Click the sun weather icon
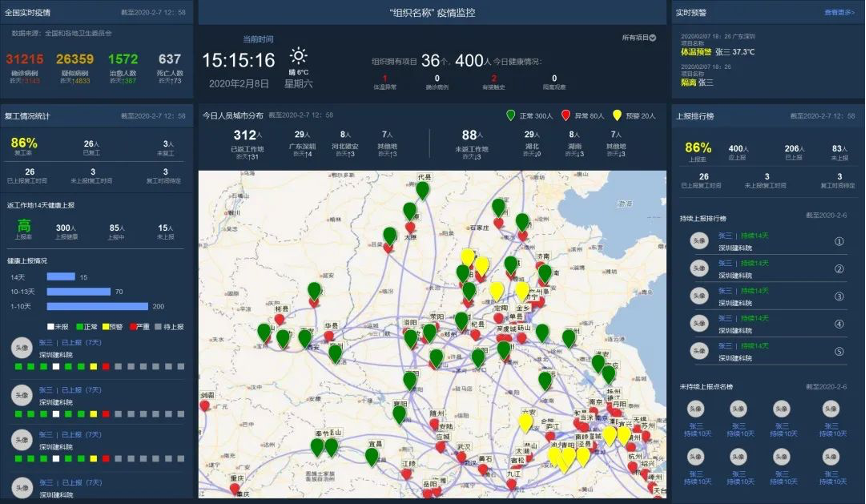The image size is (866, 504). click(x=298, y=56)
